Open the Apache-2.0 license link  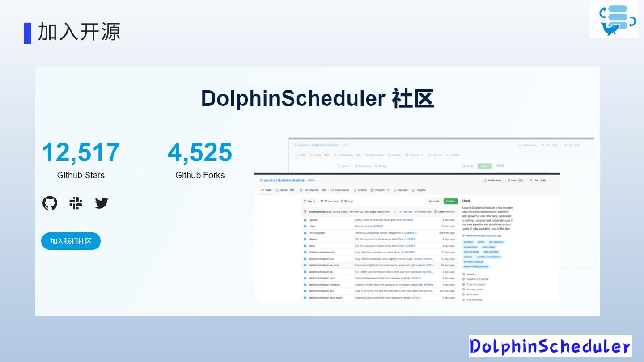click(x=474, y=279)
